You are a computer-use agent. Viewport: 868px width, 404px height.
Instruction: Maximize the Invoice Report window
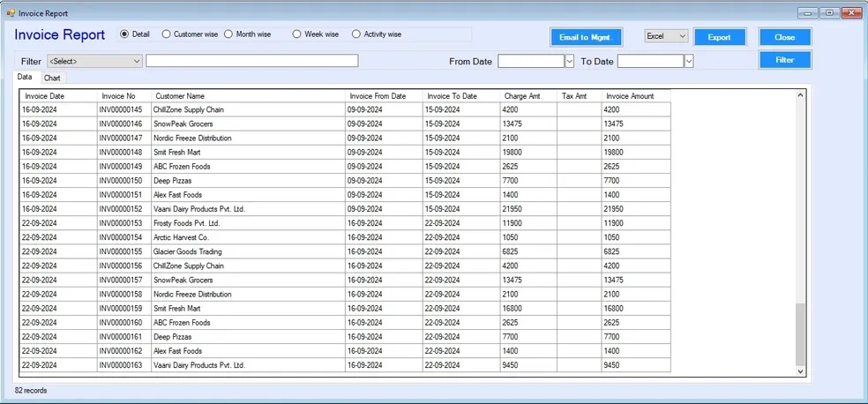click(x=830, y=13)
